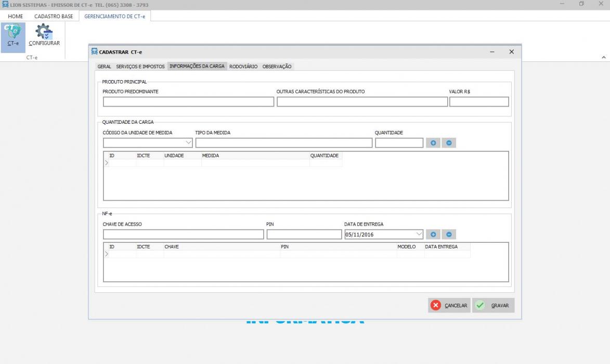Click the ID header in quantity grid
Viewport: 610px width, 364px height.
112,155
